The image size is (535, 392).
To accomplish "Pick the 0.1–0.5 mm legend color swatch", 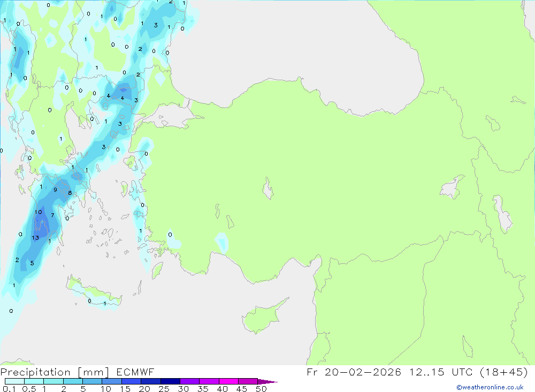I will coord(14,381).
